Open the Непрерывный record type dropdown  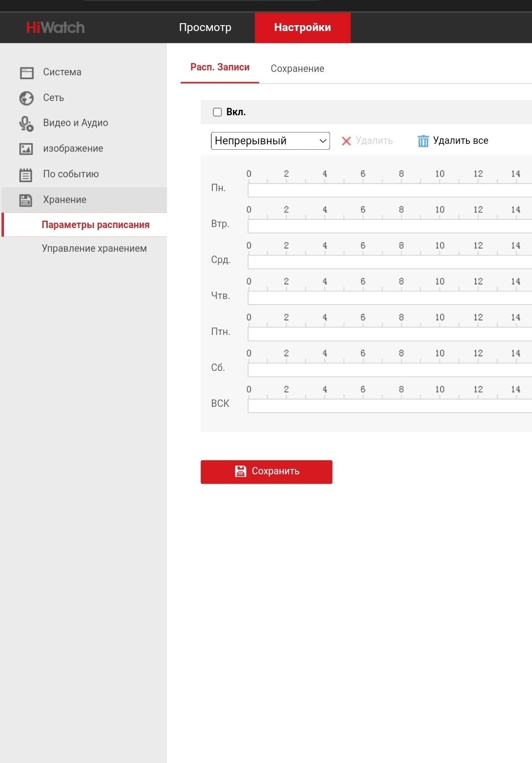[x=270, y=141]
